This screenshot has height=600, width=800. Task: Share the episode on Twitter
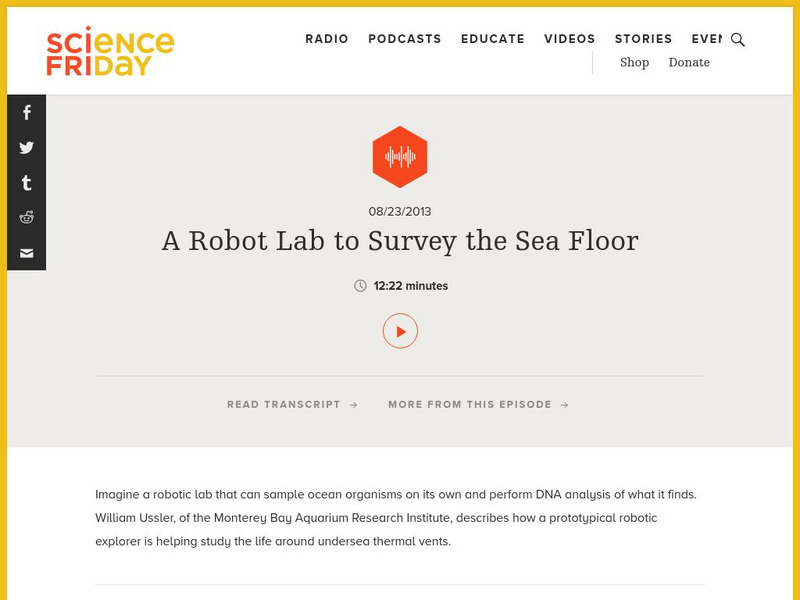click(x=27, y=148)
